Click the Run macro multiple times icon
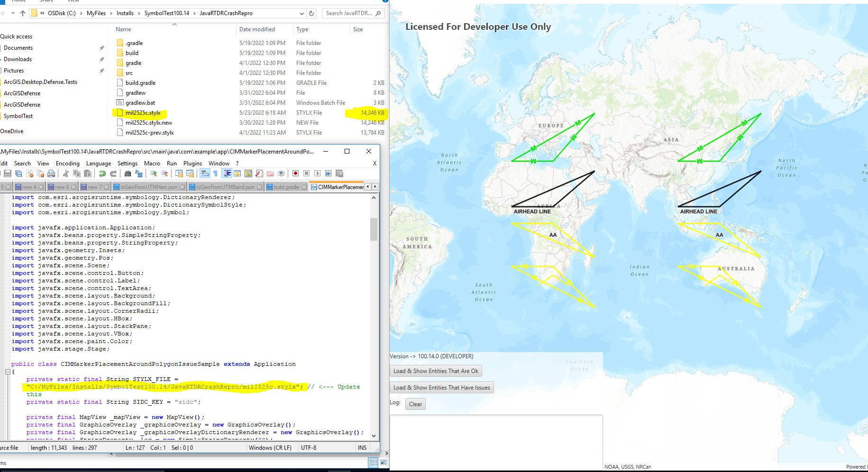 pos(328,173)
